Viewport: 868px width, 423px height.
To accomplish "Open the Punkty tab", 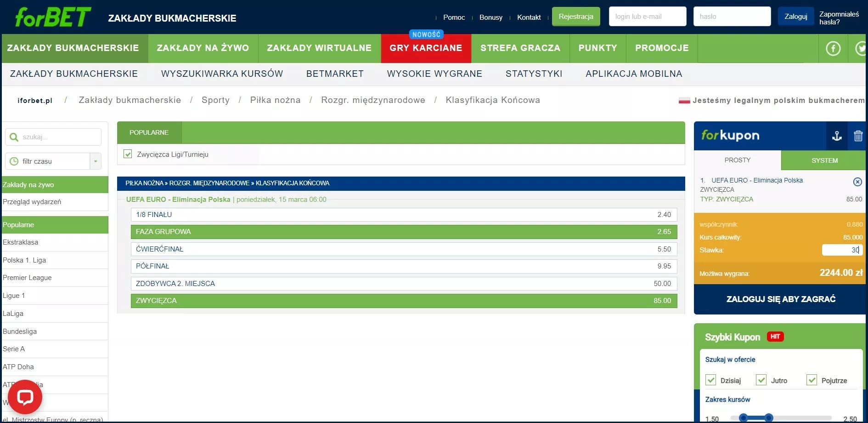I will tap(598, 48).
